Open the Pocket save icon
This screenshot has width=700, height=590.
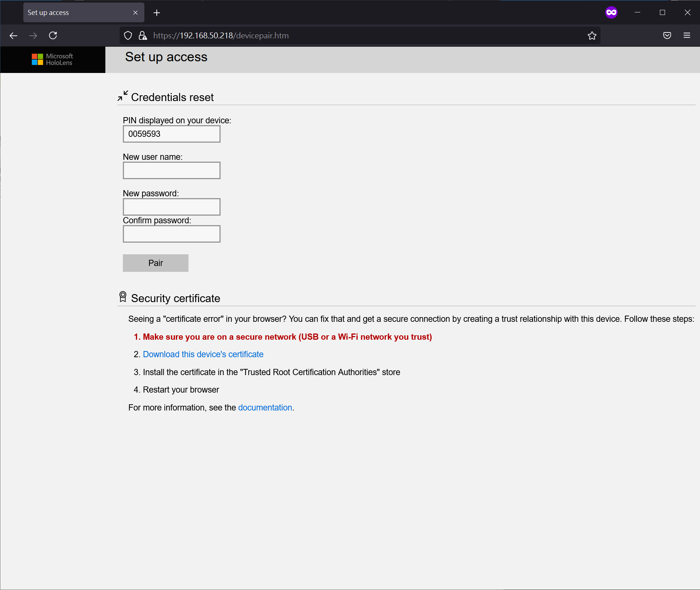[667, 35]
